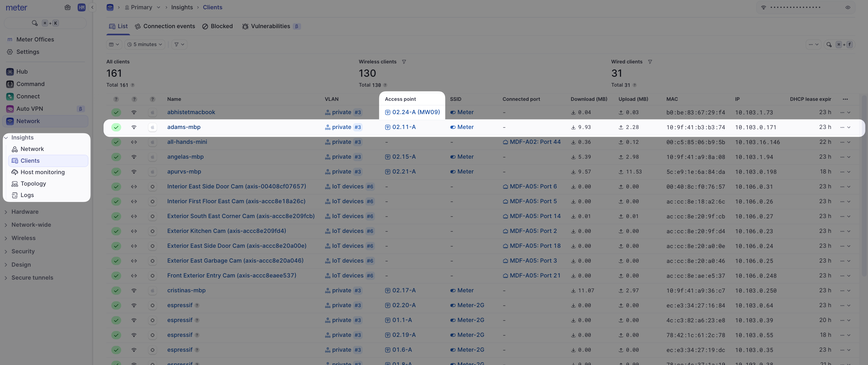Click the collapse sidebar arrow button
This screenshot has width=868, height=365.
pos(92,7)
